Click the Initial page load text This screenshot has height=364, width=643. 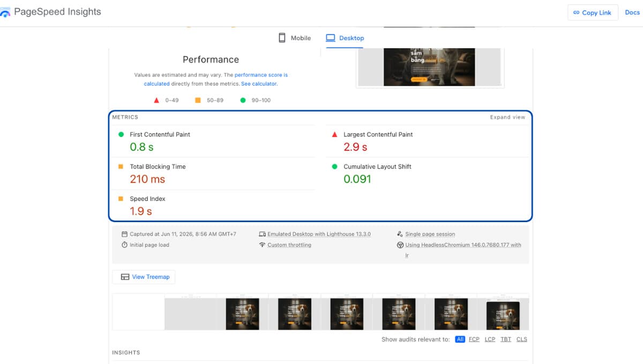pos(149,245)
